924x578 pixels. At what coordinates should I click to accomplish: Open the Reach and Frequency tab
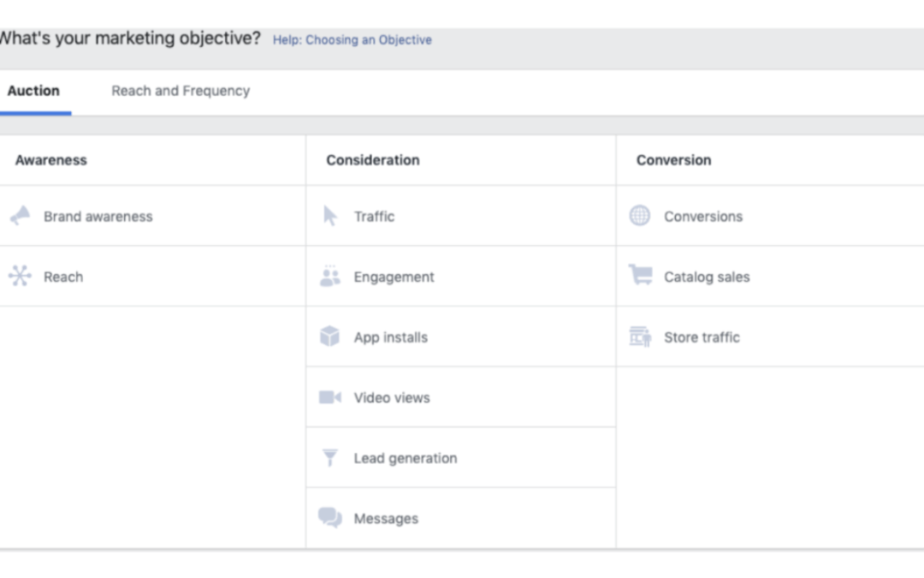pyautogui.click(x=181, y=91)
